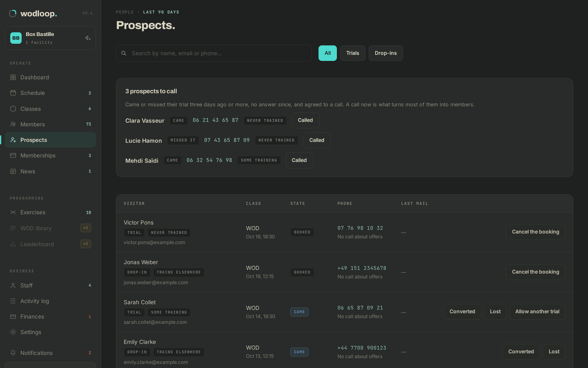Click Victor Pons phone 07 76 98 10 32
Viewport: 588px width, 368px height.
(360, 228)
